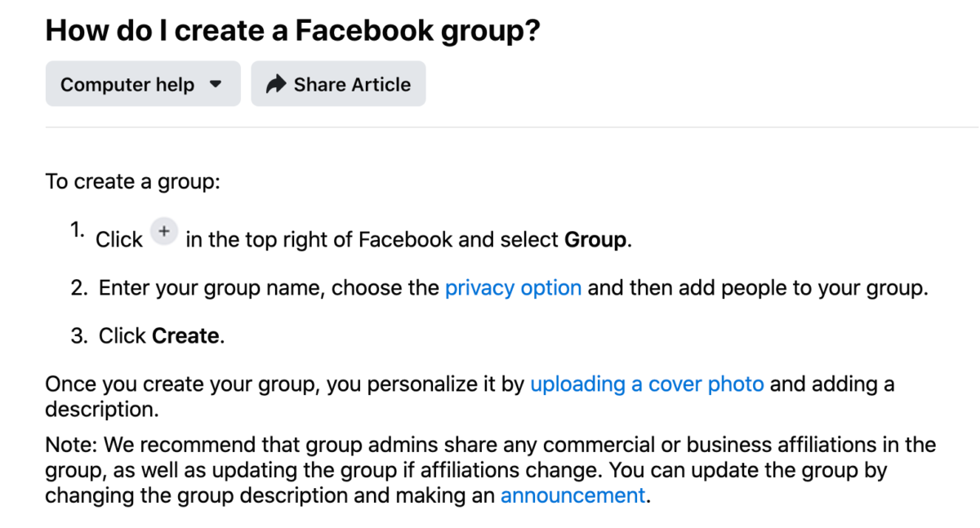This screenshot has height=528, width=980.
Task: Click the number 3 list marker
Action: click(79, 336)
